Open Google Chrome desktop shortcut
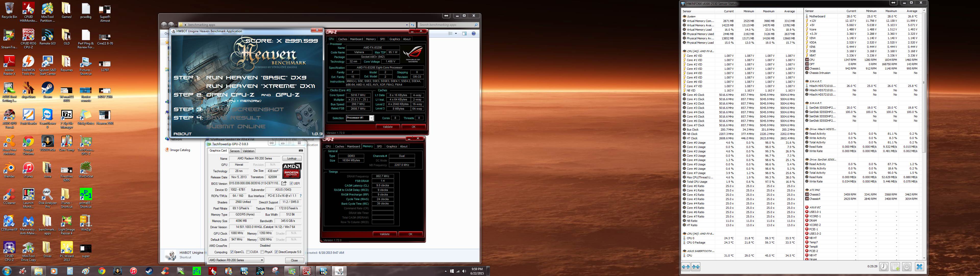 (28, 145)
